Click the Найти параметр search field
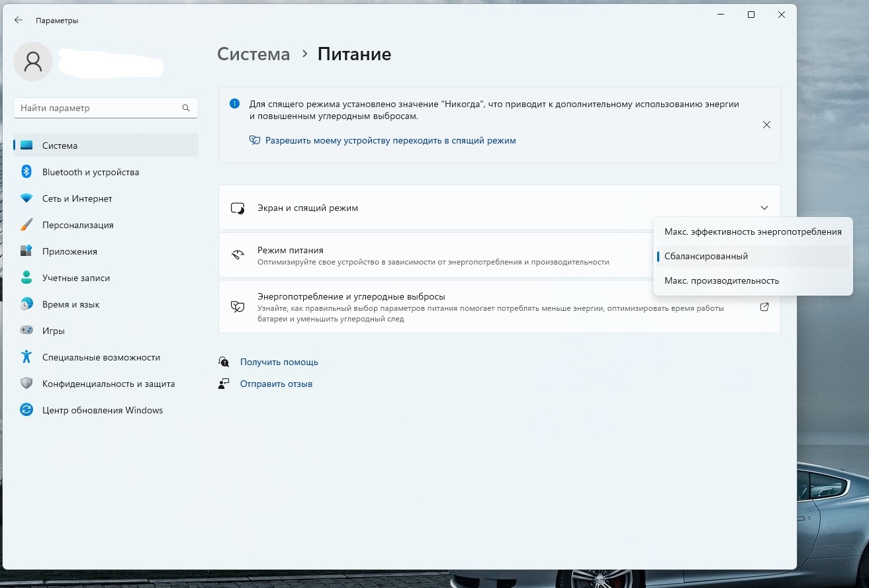 tap(106, 108)
